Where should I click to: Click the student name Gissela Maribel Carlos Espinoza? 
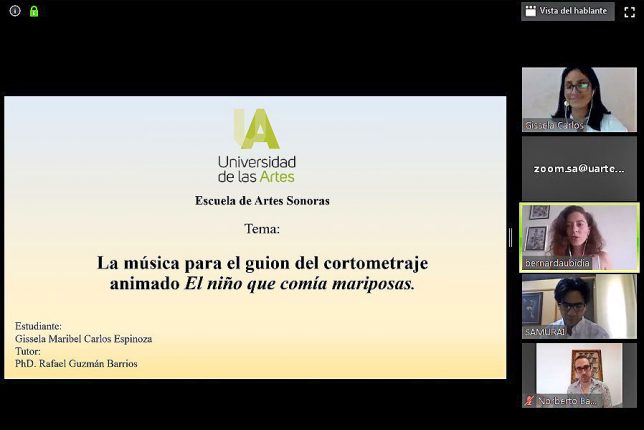(x=84, y=339)
